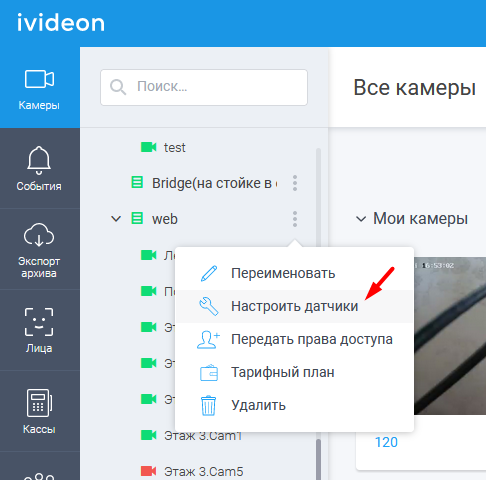This screenshot has height=480, width=486.
Task: Open the События bell section
Action: 39,168
